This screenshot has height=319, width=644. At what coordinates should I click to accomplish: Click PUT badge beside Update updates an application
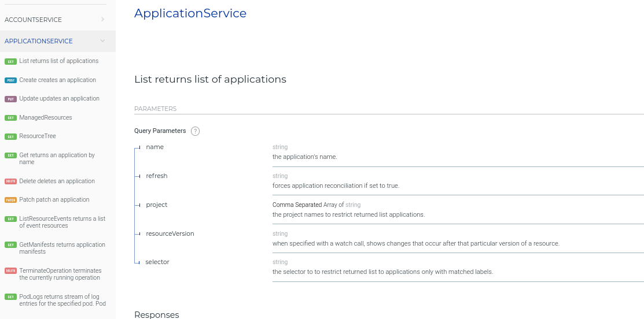10,99
